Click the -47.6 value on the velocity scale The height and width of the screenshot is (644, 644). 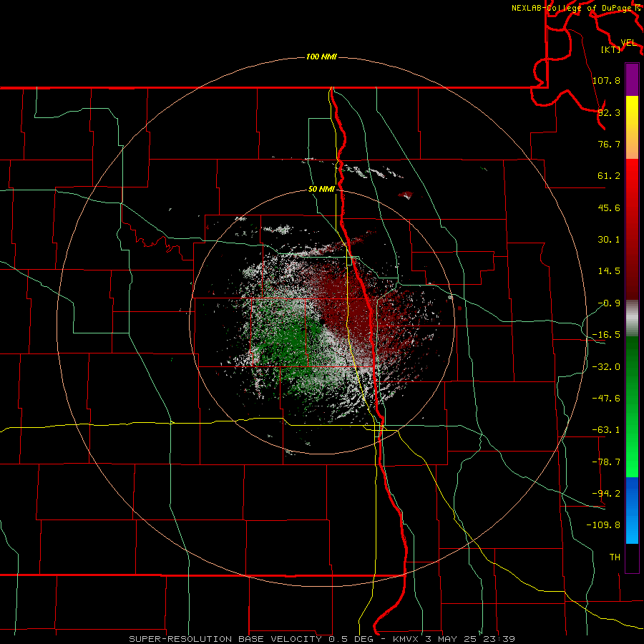[606, 399]
